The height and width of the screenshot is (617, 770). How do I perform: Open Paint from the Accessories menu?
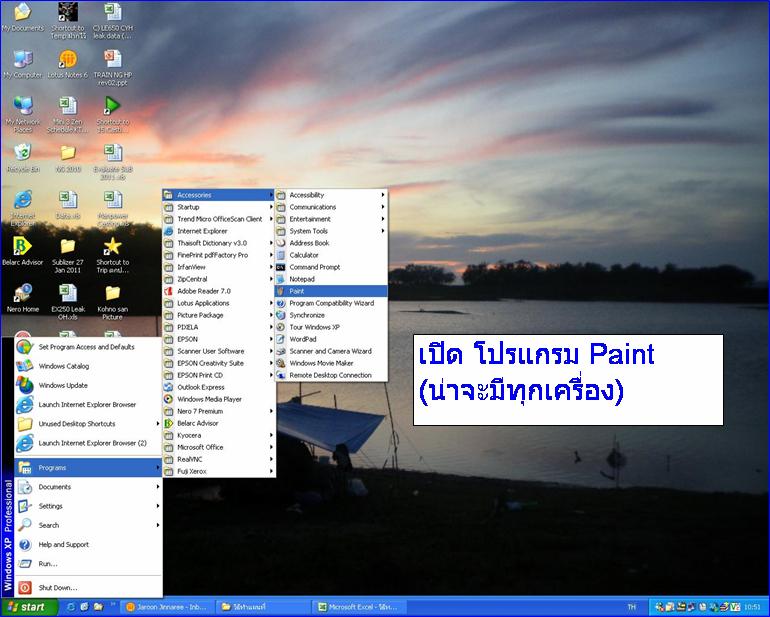[x=331, y=291]
